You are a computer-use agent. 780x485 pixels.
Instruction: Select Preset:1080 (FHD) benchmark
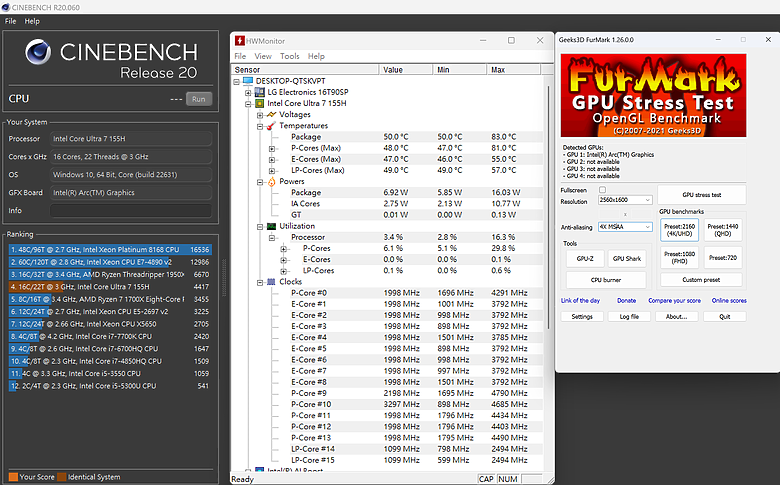[679, 258]
